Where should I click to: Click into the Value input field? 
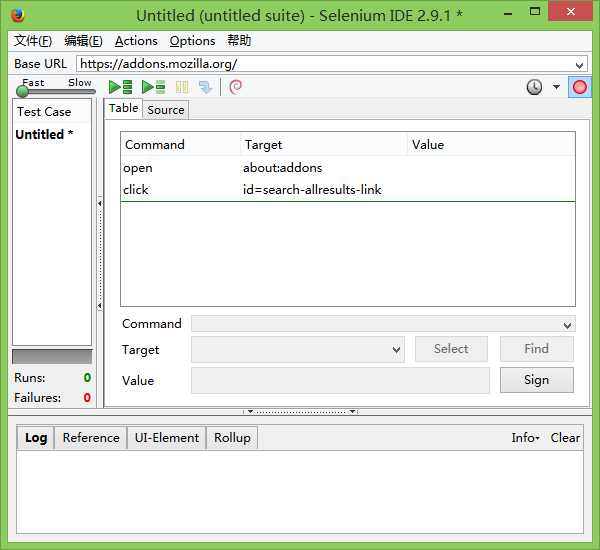click(x=340, y=380)
